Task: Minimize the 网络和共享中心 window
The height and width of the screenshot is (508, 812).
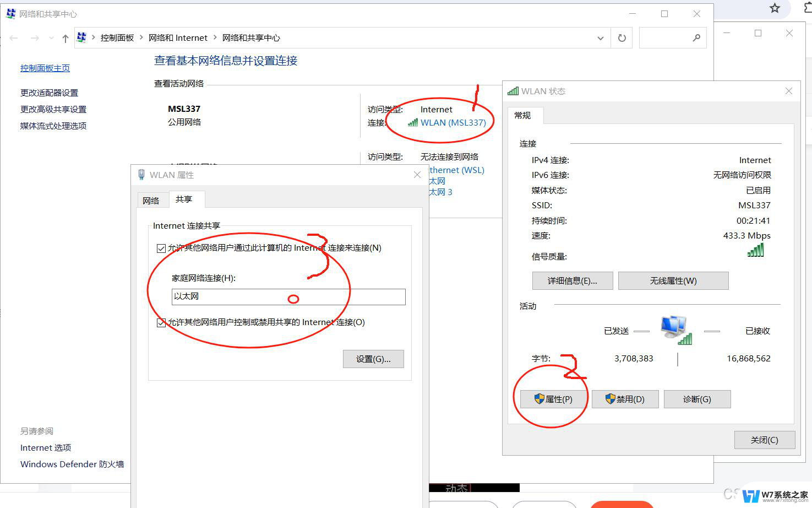Action: point(633,14)
